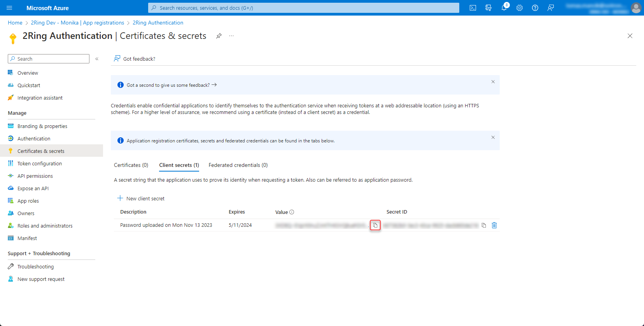Open the help question mark menu
Screen dimensions: 644x326
point(535,8)
